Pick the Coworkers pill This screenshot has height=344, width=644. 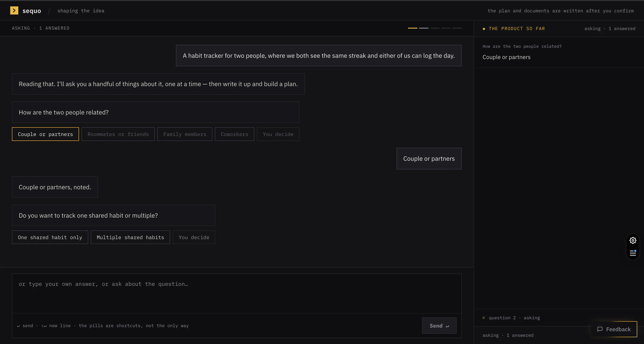pos(234,134)
